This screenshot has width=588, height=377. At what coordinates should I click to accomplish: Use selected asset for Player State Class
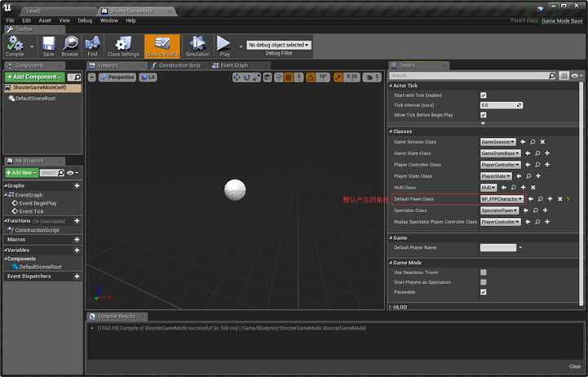point(519,176)
